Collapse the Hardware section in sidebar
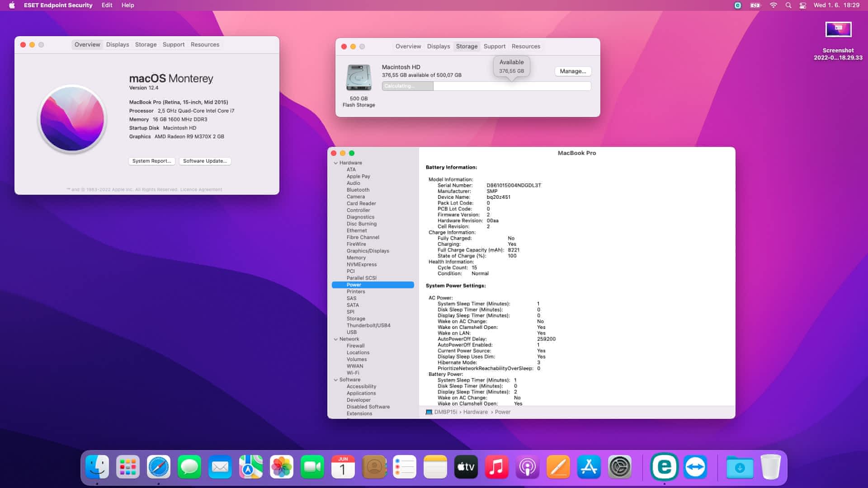 click(x=336, y=163)
